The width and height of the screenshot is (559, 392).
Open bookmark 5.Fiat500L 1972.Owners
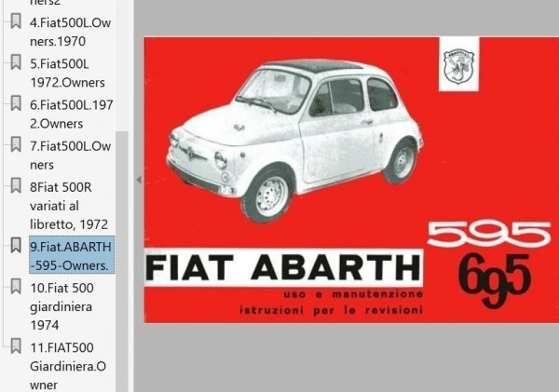coord(67,73)
